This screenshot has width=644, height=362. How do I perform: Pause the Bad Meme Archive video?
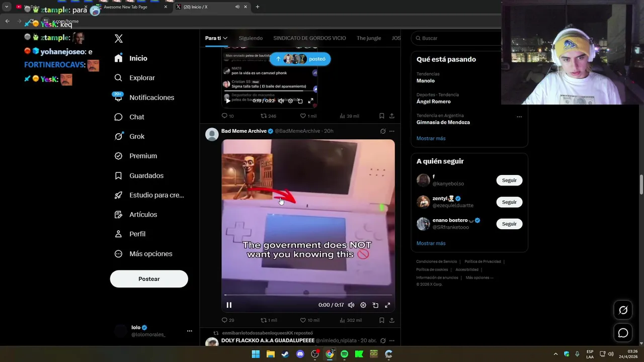229,305
